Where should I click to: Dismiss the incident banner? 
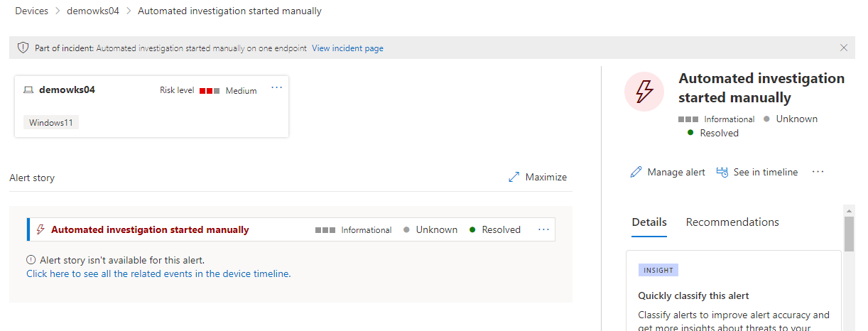(844, 48)
